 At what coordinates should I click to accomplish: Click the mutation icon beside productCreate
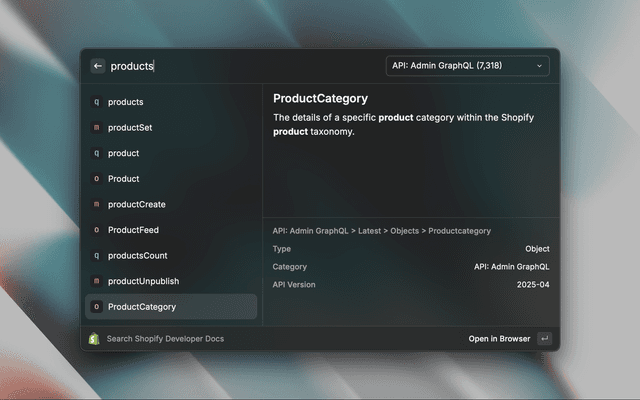(96, 204)
